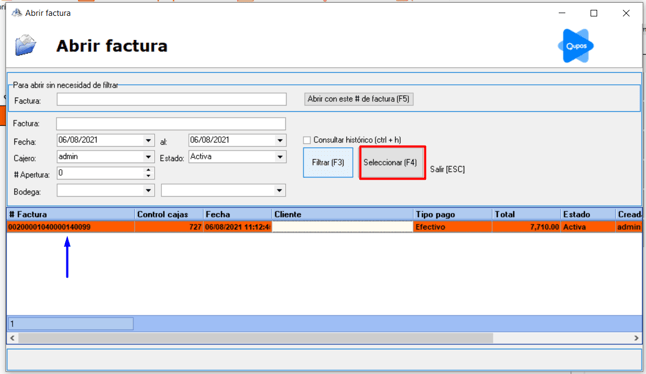Focus the second Factura filter field

171,124
